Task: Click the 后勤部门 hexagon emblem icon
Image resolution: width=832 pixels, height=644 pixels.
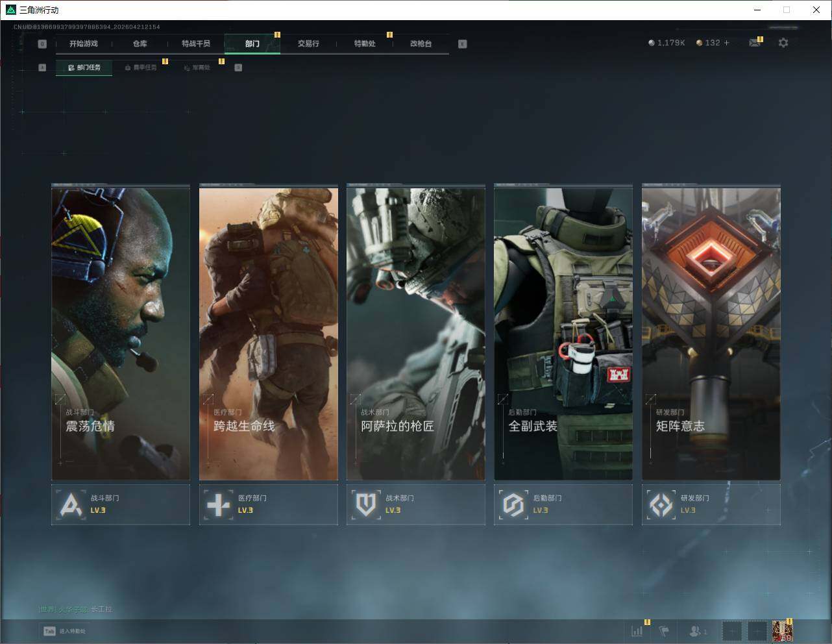Action: click(513, 504)
